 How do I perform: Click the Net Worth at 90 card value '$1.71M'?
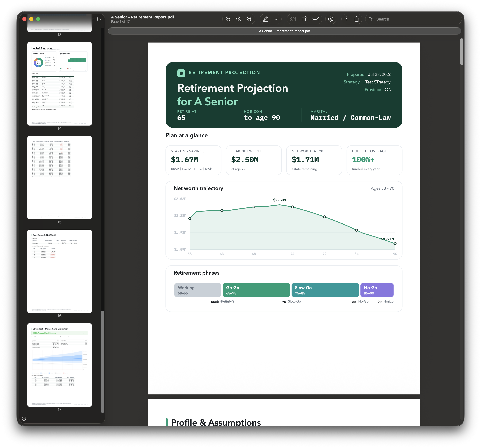click(305, 160)
